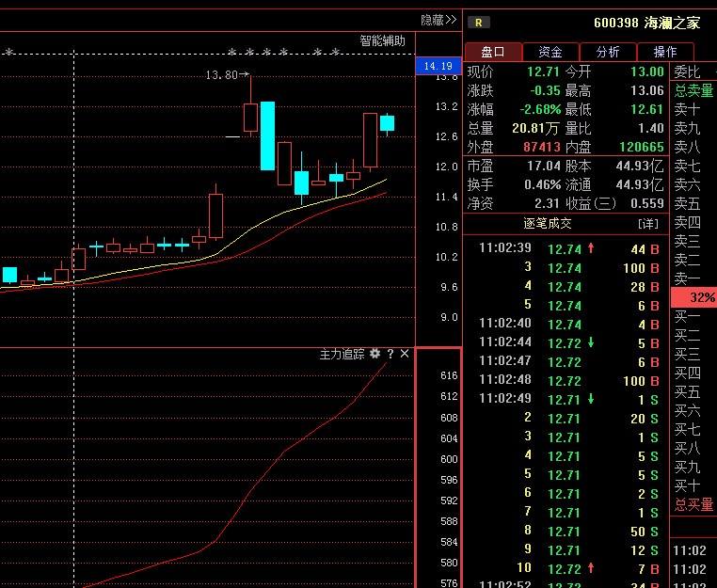The image size is (717, 588).
Task: Close the 主力追踪 indicator panel
Action: pyautogui.click(x=405, y=354)
